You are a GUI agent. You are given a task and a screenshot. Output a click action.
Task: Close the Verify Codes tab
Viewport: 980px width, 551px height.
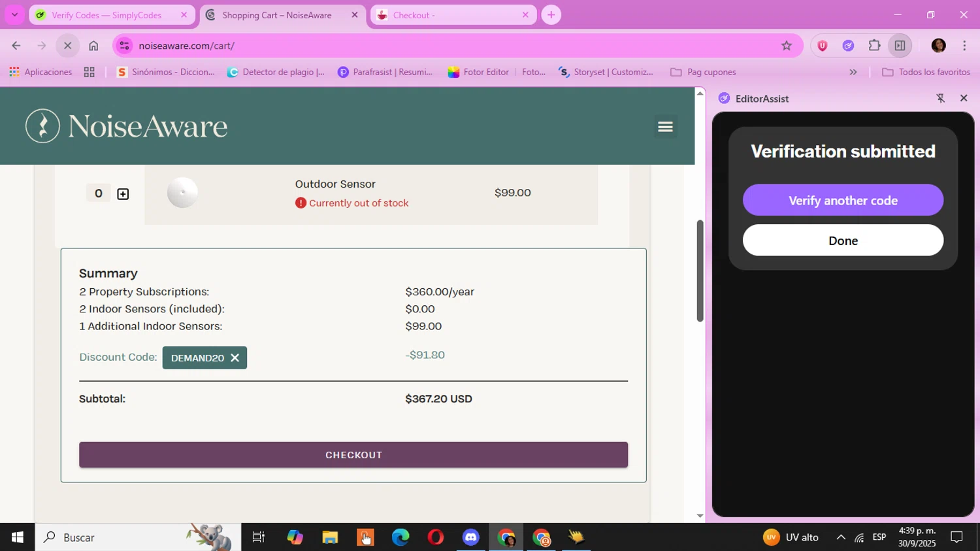[x=184, y=15]
